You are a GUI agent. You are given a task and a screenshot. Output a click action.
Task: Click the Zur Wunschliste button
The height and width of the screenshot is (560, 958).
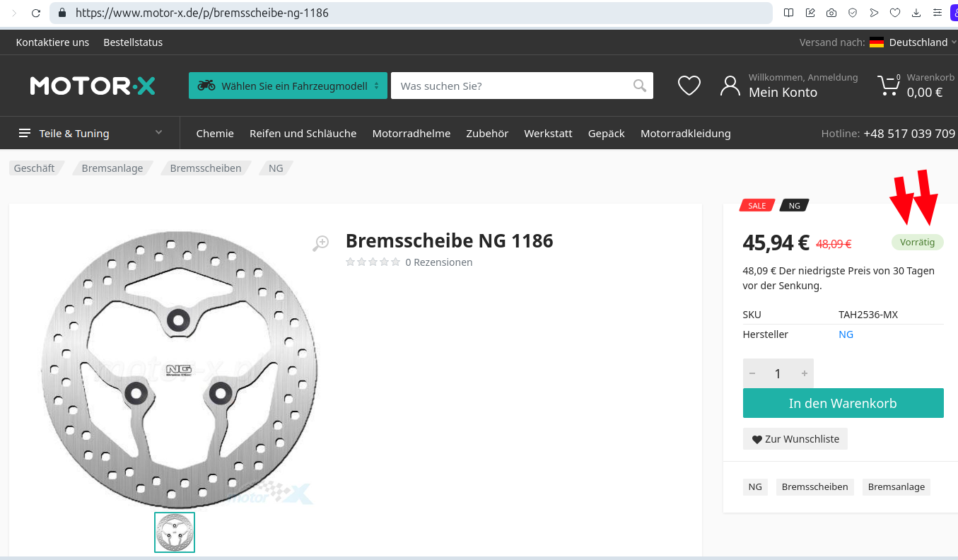point(795,439)
